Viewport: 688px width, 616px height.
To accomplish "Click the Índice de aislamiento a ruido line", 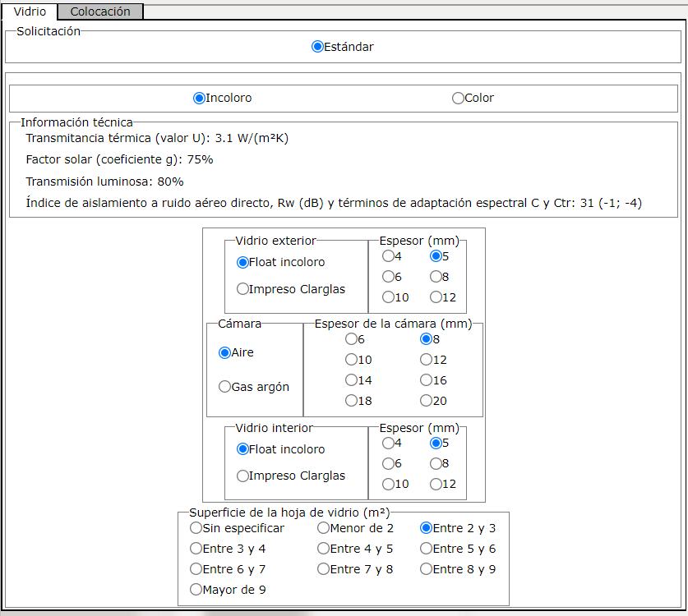I will (334, 203).
